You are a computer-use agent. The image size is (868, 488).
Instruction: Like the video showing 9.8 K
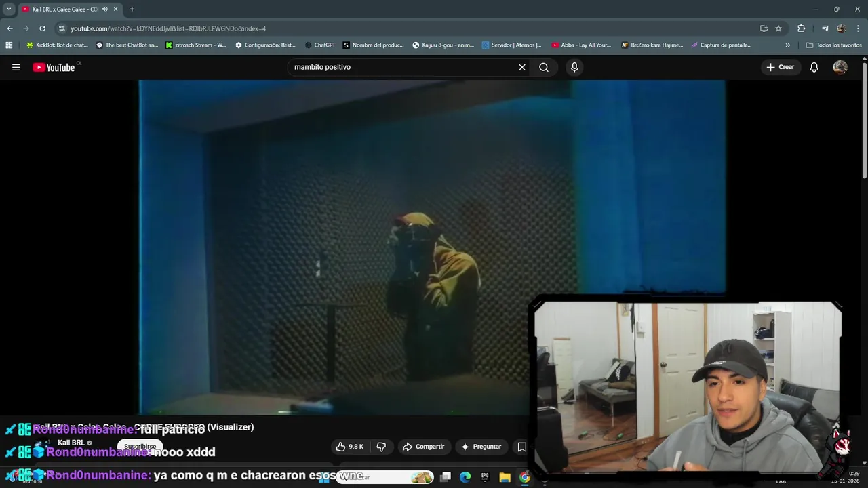(349, 447)
